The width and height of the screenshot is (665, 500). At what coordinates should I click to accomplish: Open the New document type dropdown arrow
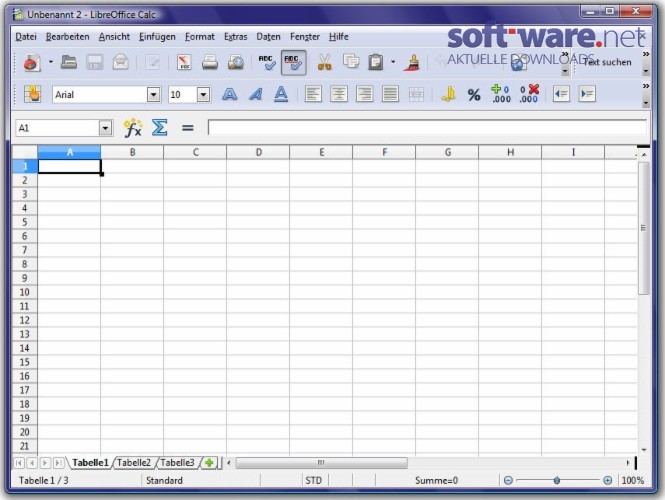(x=51, y=62)
